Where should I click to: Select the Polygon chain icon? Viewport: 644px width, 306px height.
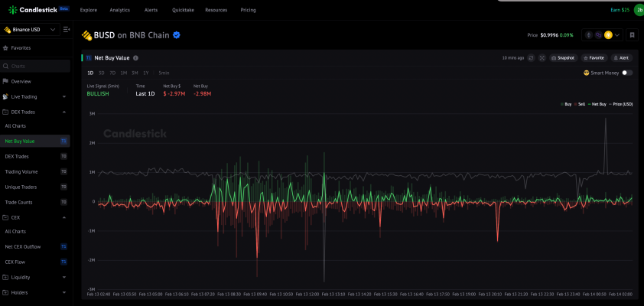tap(599, 35)
